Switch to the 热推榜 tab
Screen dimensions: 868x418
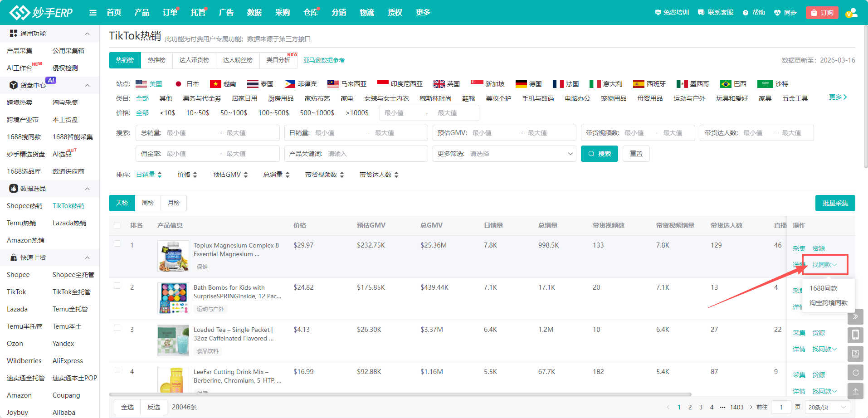click(157, 60)
